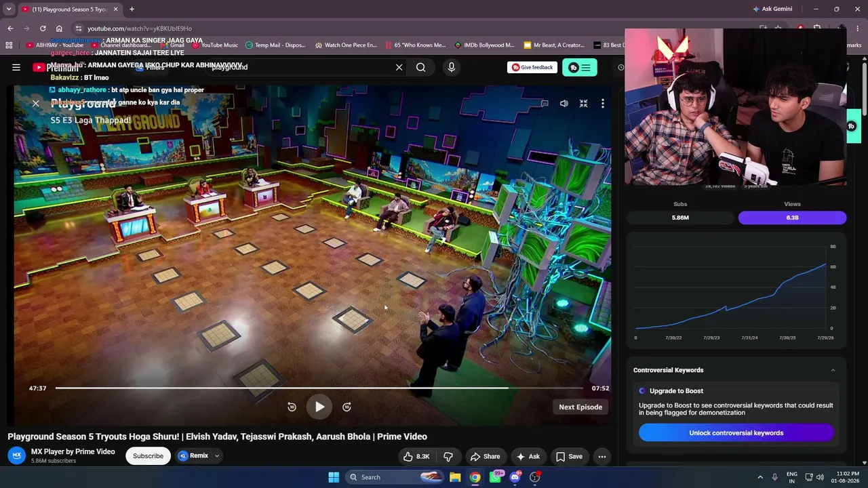Click the video title text
This screenshot has height=488, width=868.
point(218,436)
